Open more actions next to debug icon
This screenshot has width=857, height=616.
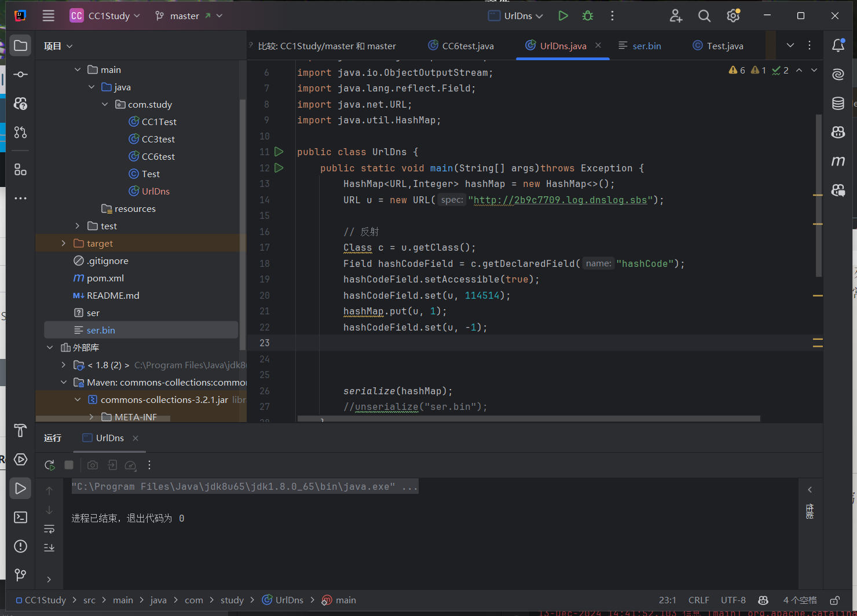(612, 16)
